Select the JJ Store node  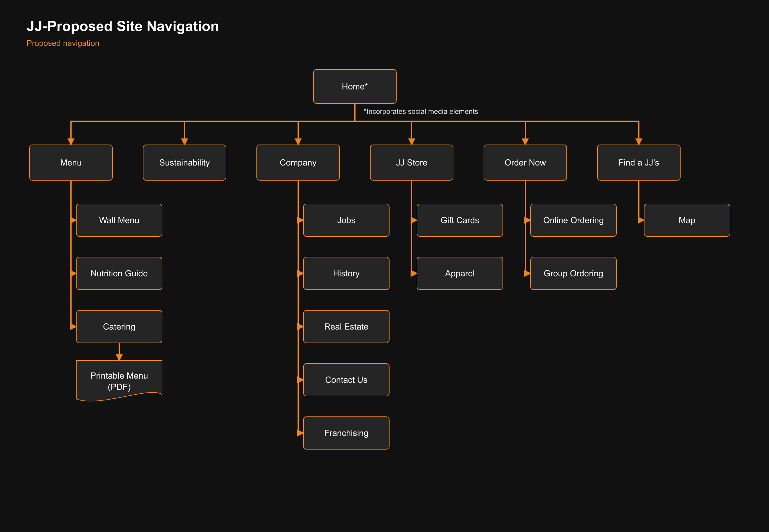pyautogui.click(x=411, y=163)
